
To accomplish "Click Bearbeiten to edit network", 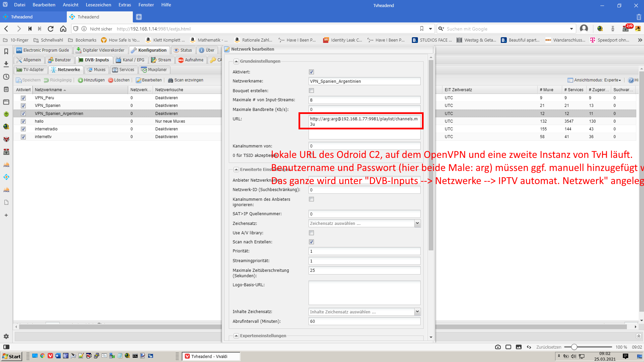I will tap(149, 80).
